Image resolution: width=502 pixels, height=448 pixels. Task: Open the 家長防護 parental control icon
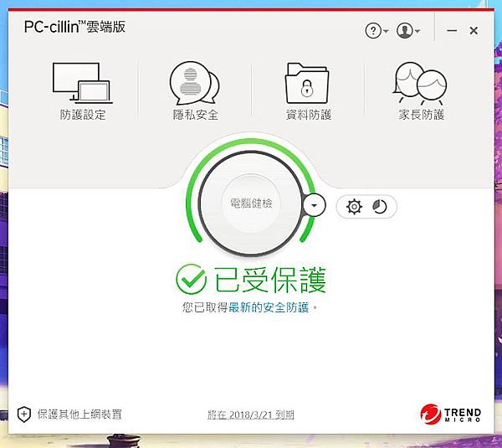[420, 83]
